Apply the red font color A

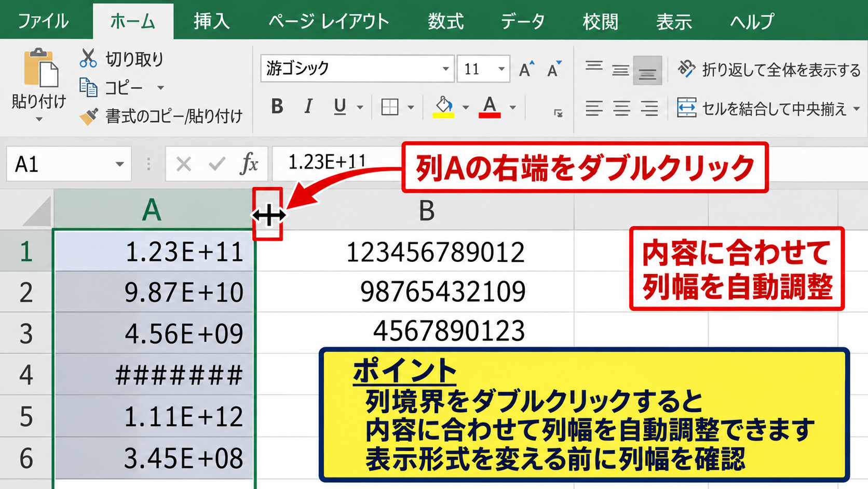point(490,107)
